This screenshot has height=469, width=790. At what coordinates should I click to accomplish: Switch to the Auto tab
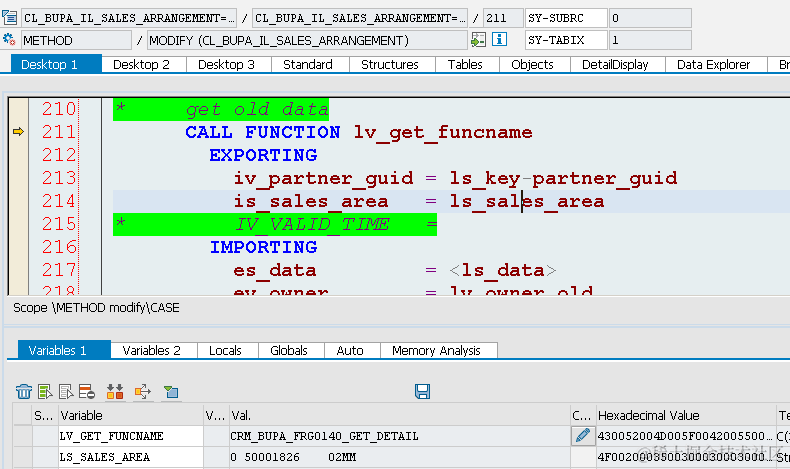tap(350, 350)
